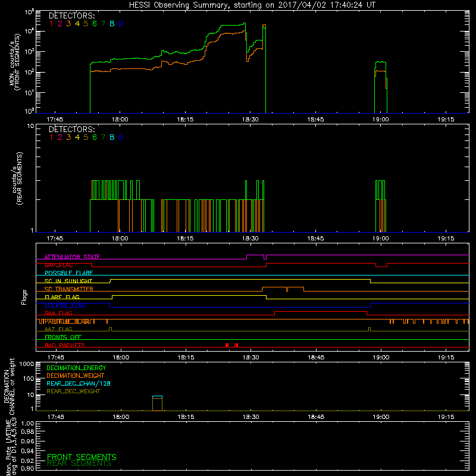
Task: Click the GAP_FLAG label
Action: click(x=58, y=265)
